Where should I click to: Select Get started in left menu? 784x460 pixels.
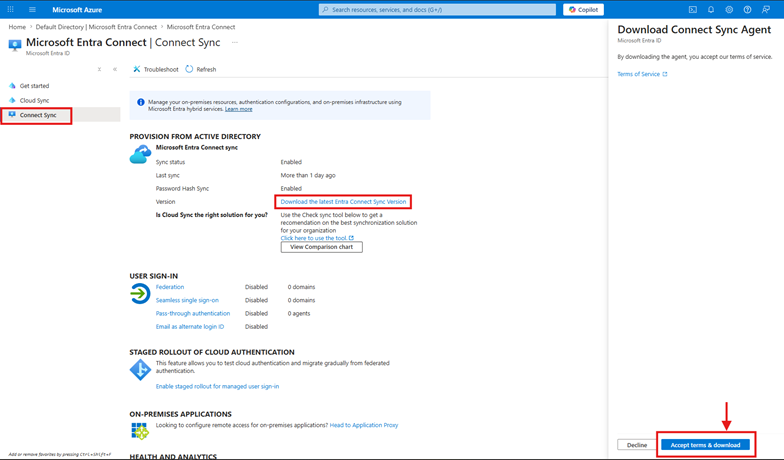coord(34,86)
